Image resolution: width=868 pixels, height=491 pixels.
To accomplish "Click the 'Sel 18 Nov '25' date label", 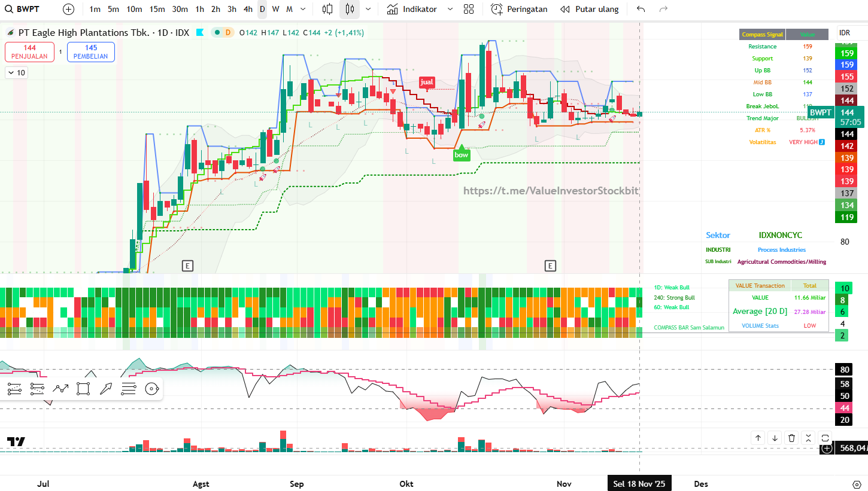I will pos(639,484).
